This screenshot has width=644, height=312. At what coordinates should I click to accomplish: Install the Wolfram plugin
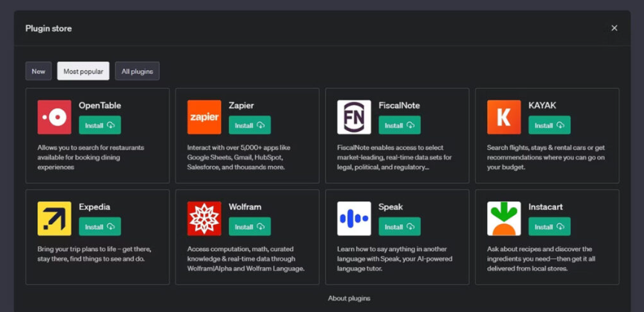250,227
